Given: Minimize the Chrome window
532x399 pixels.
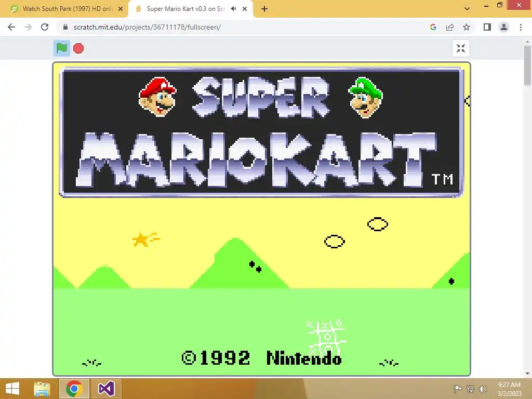Looking at the screenshot, I should tap(486, 5).
